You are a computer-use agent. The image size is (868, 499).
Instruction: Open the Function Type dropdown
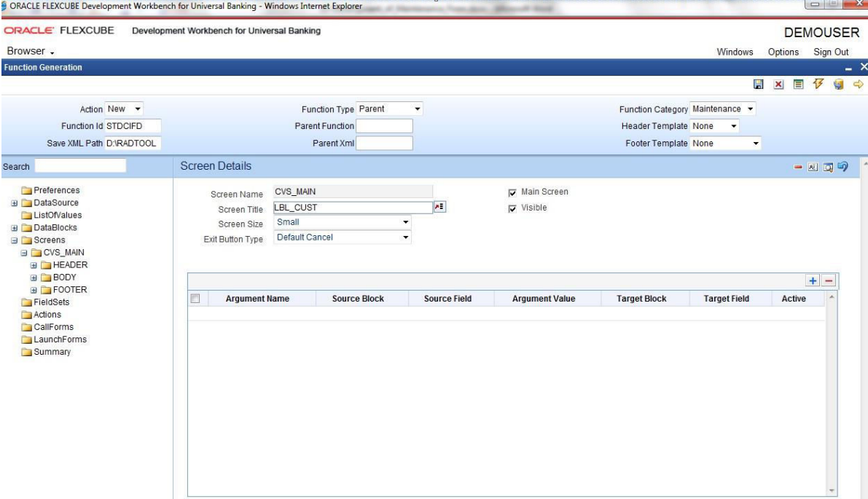tap(390, 109)
